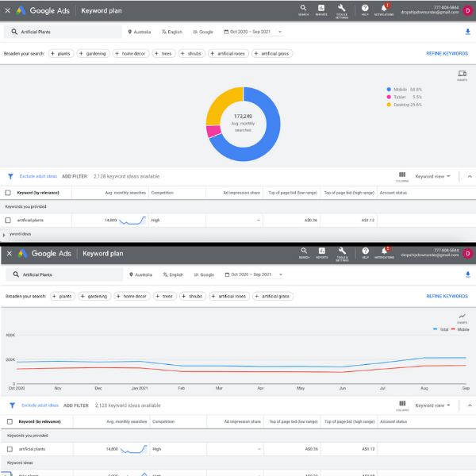Click Google Ads logo in top header
This screenshot has height=476, width=476.
click(43, 10)
